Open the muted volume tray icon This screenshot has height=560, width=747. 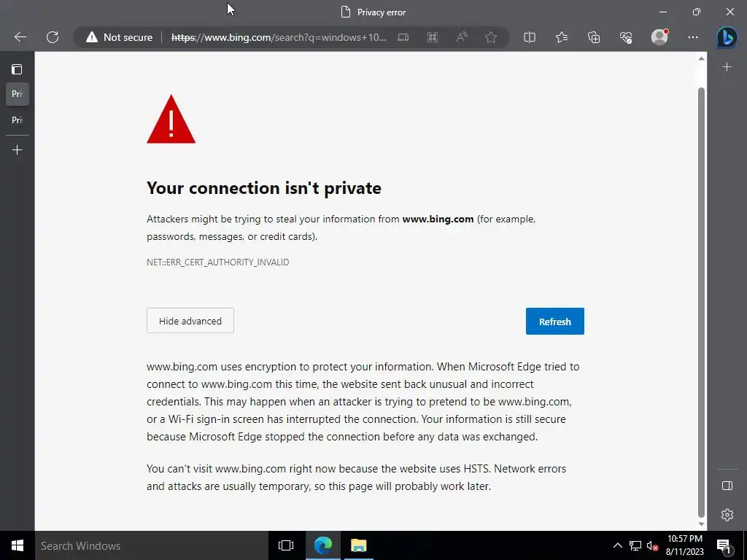tap(652, 545)
